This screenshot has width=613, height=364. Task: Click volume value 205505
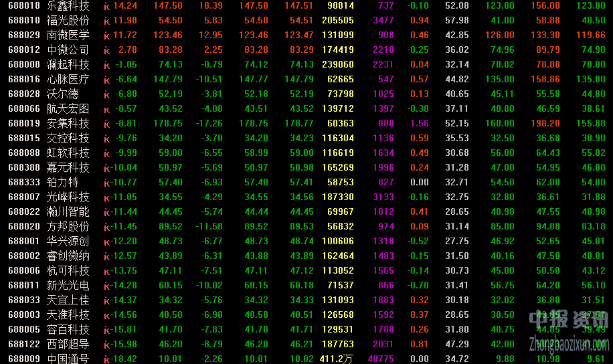[338, 20]
